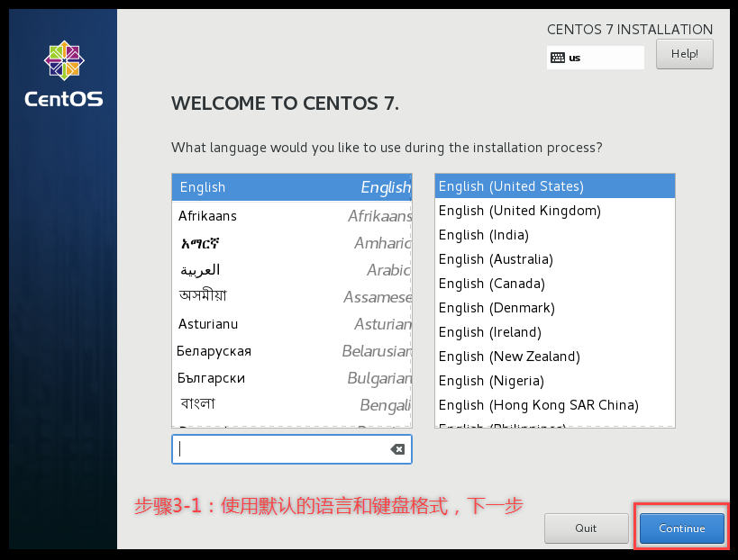Select English (United States) locale
The width and height of the screenshot is (738, 560).
(555, 186)
